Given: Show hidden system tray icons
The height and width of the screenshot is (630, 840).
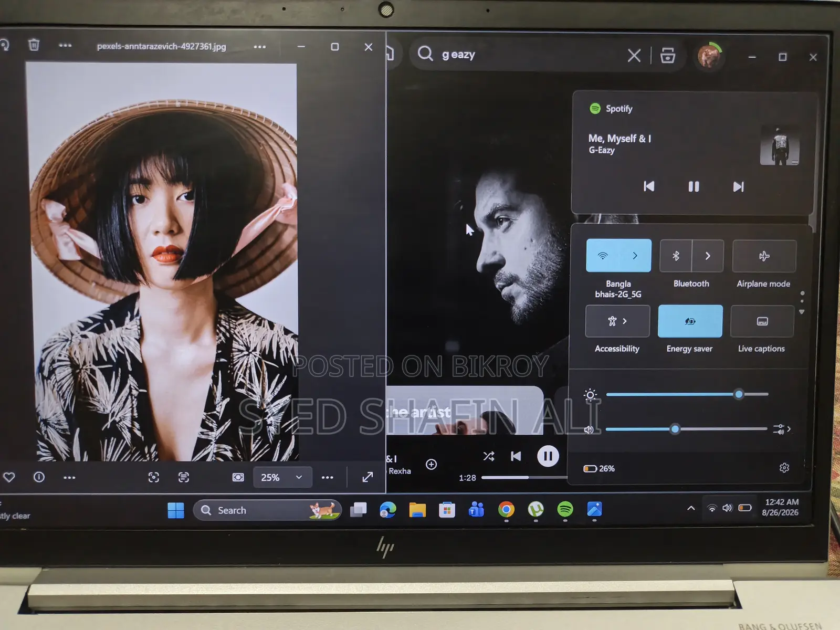Looking at the screenshot, I should tap(691, 508).
